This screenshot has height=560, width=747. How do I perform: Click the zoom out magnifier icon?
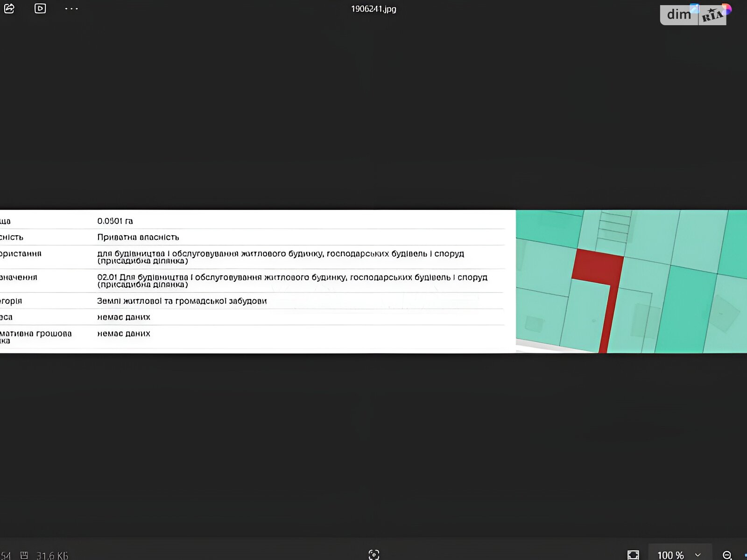click(727, 555)
